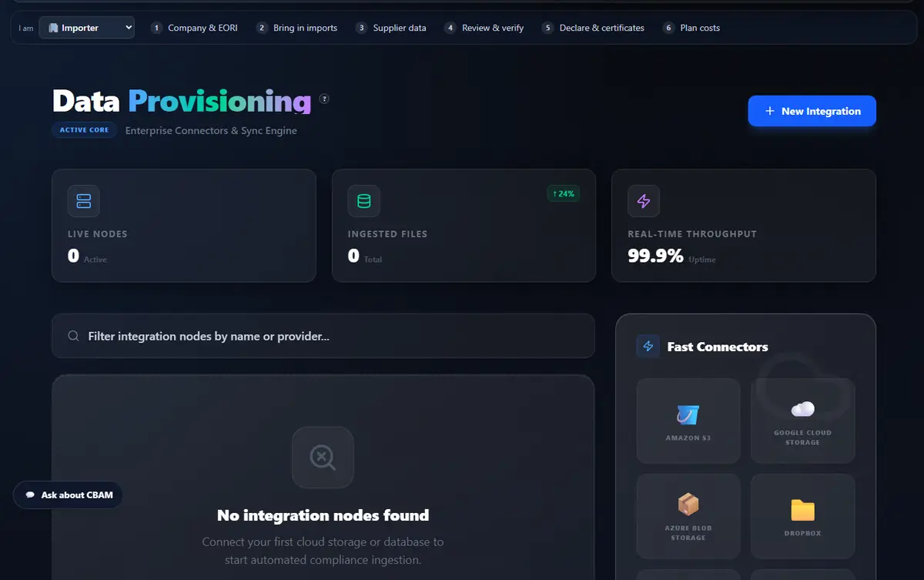Click the Real-Time Throughput lightning icon

(644, 201)
